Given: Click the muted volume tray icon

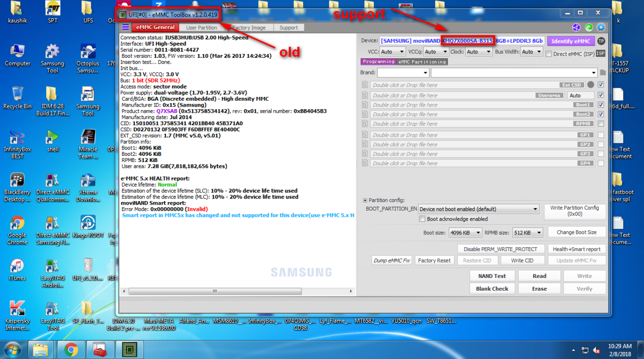Looking at the screenshot, I should (x=596, y=350).
